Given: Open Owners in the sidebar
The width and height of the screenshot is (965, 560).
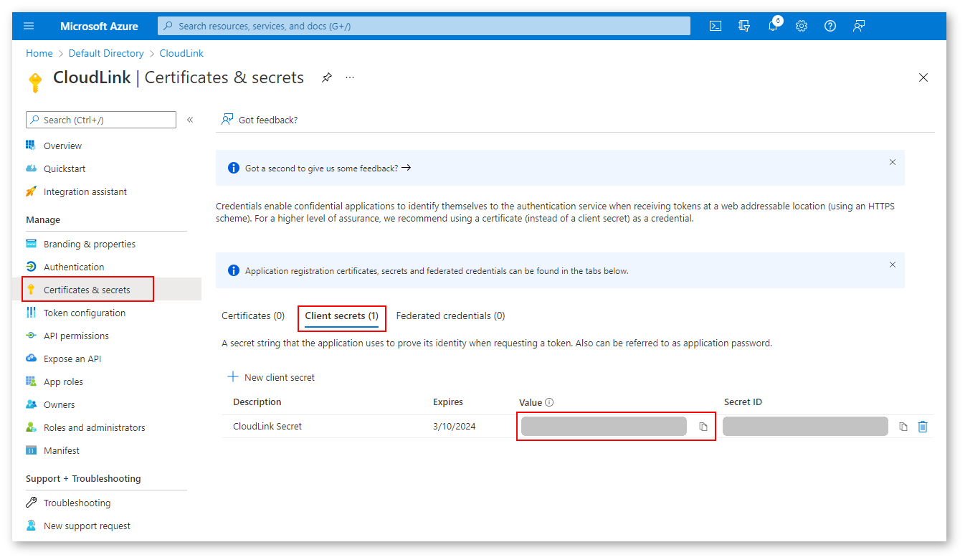Looking at the screenshot, I should [59, 404].
